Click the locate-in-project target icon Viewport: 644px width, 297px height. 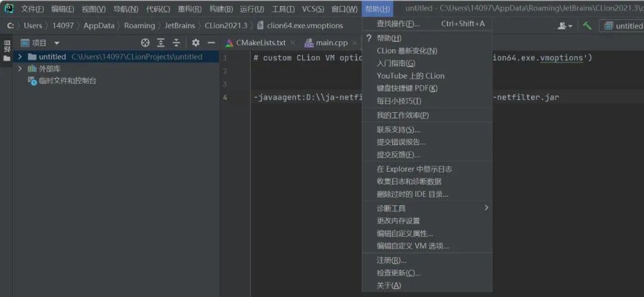[145, 43]
